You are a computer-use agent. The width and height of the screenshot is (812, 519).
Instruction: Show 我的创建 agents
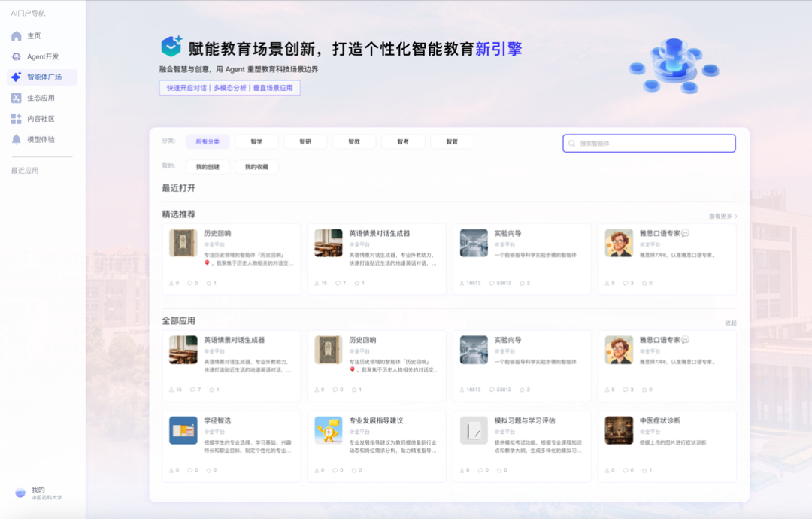click(x=208, y=167)
